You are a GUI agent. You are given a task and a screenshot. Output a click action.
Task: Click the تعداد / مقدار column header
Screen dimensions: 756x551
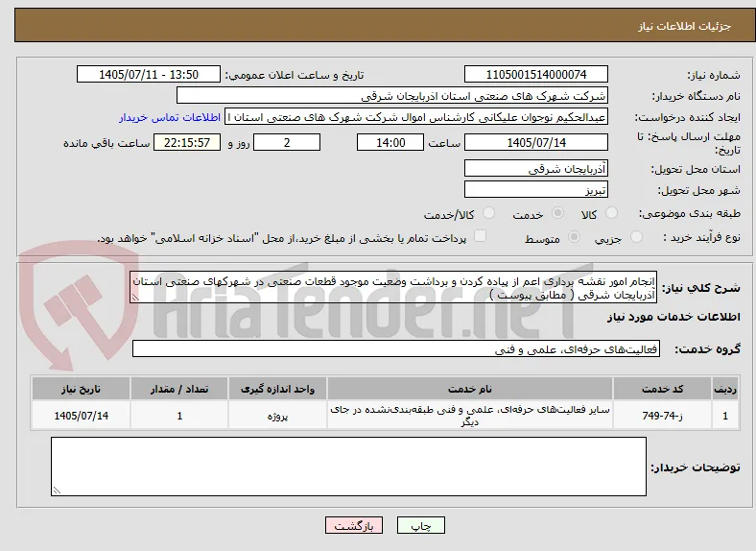(x=179, y=389)
